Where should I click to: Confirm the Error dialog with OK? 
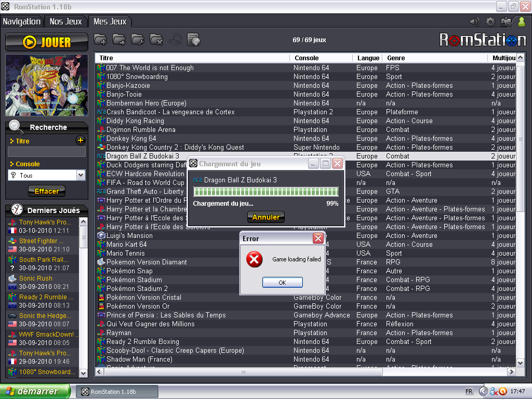(x=282, y=282)
